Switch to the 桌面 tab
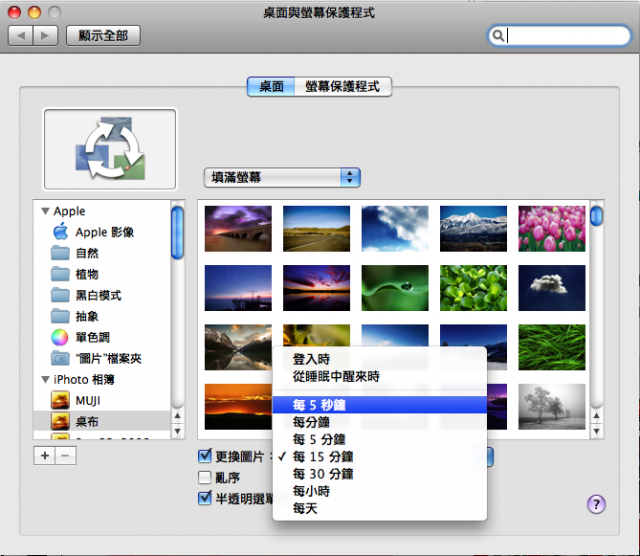 click(271, 87)
